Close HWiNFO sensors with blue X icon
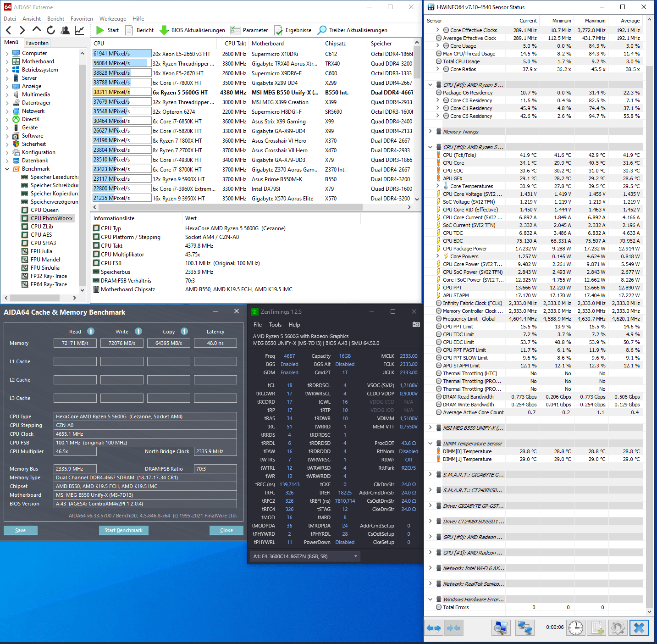Viewport: 657px width, 644px height. (x=639, y=628)
